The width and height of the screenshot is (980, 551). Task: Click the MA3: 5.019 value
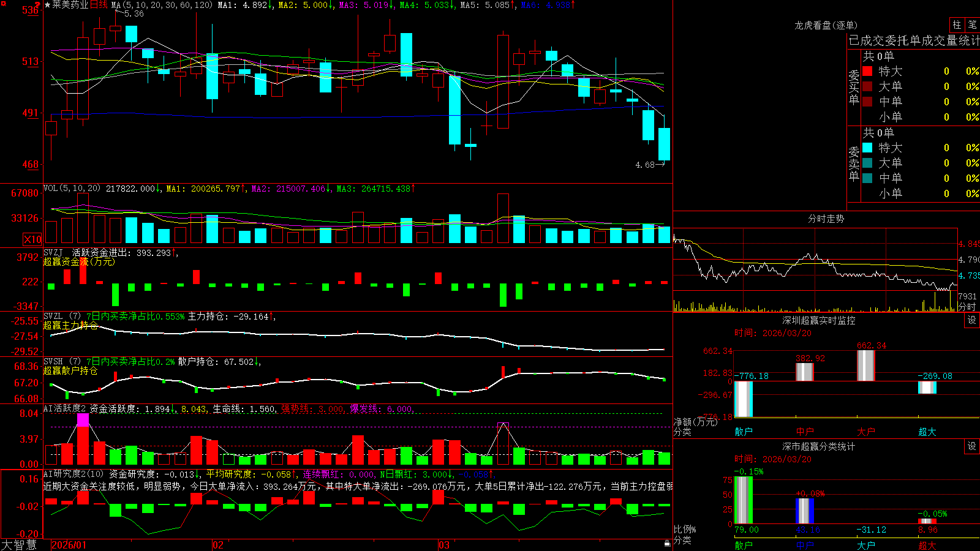[x=366, y=5]
